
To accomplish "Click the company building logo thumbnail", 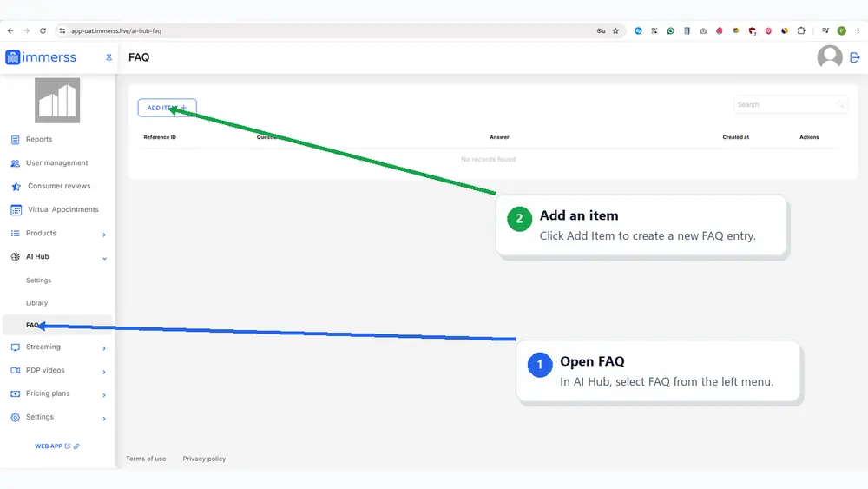I will coord(57,100).
